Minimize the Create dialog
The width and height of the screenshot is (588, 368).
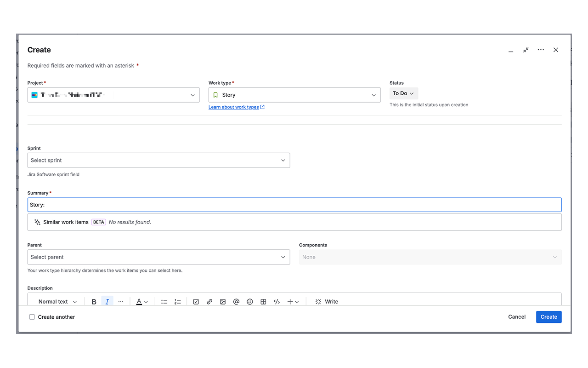click(x=511, y=50)
